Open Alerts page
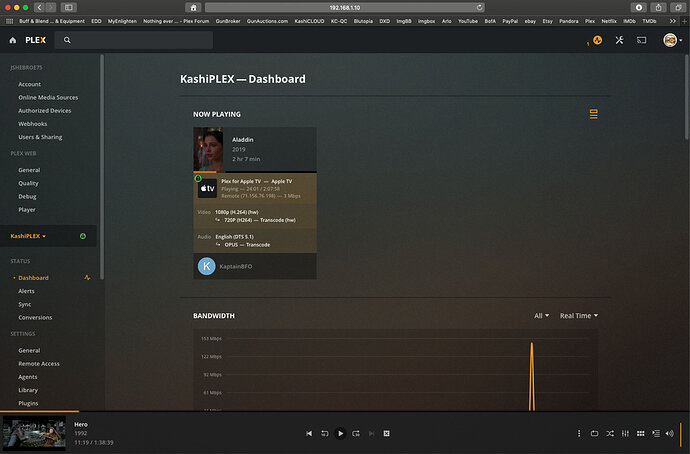 [x=26, y=291]
